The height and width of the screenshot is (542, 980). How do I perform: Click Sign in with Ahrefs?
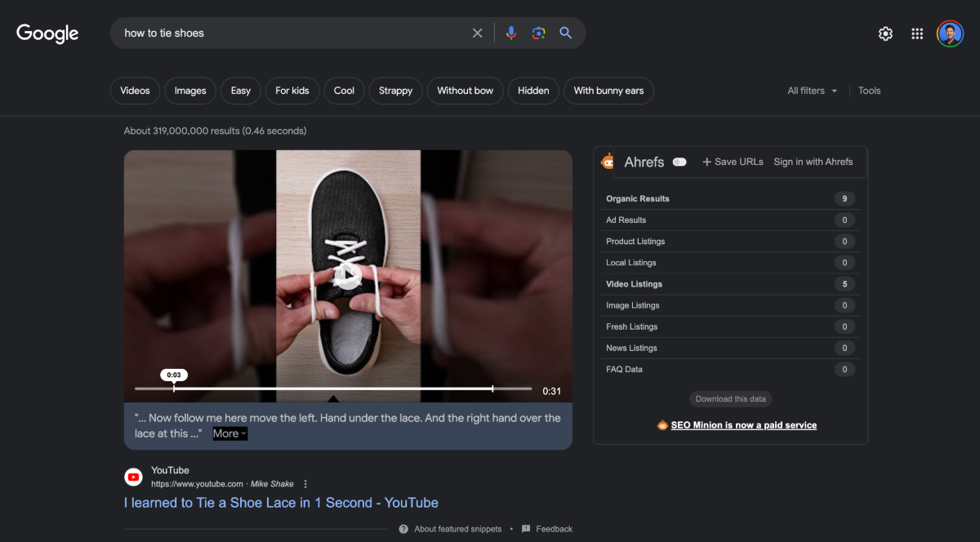click(x=813, y=162)
